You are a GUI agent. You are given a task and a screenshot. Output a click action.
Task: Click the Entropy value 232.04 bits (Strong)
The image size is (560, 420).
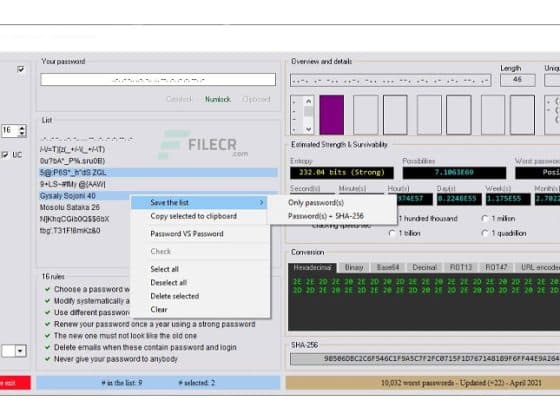click(x=342, y=172)
